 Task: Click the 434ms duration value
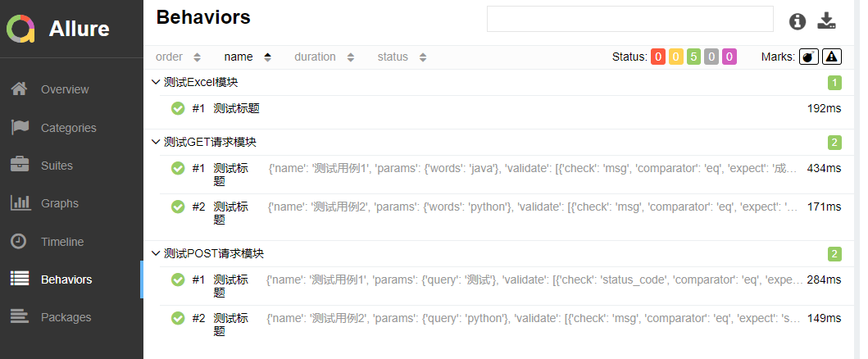click(x=825, y=168)
